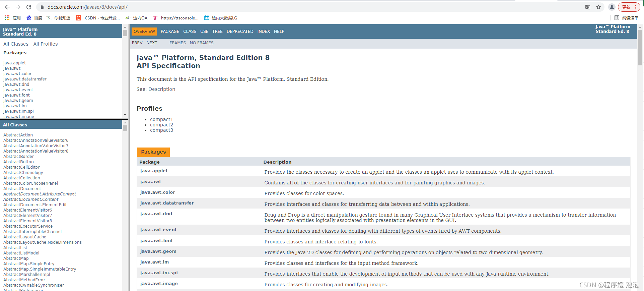The height and width of the screenshot is (291, 644).
Task: Open the TREE navigation link
Action: pos(217,31)
